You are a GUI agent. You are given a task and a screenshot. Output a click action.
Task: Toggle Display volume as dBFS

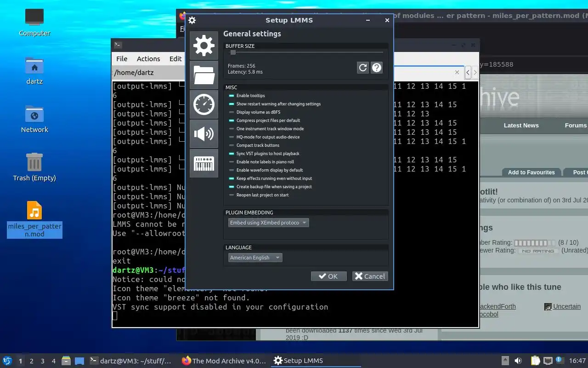point(254,112)
